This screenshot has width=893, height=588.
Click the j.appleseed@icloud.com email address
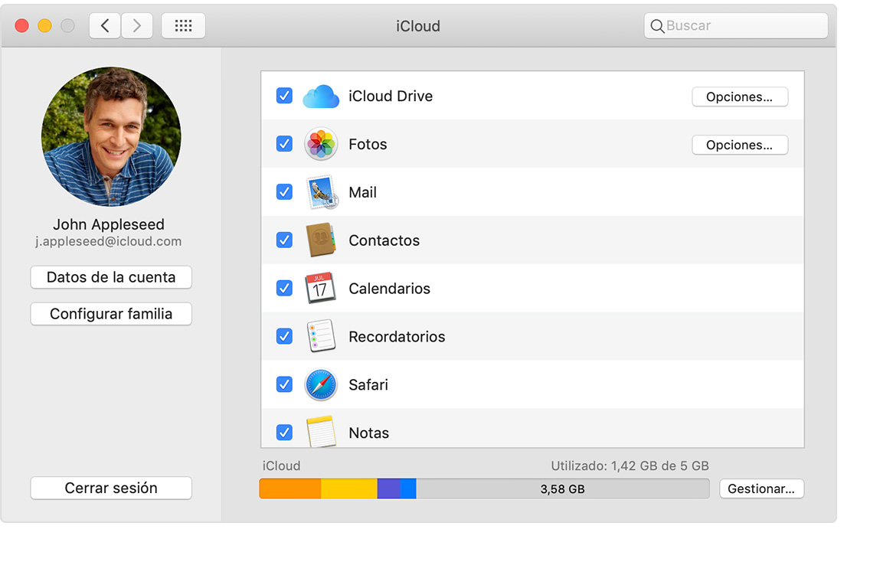(x=109, y=241)
